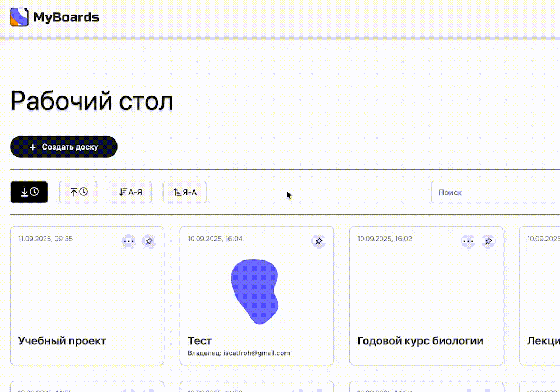Sort boards alphabetically А-Я

coord(130,192)
